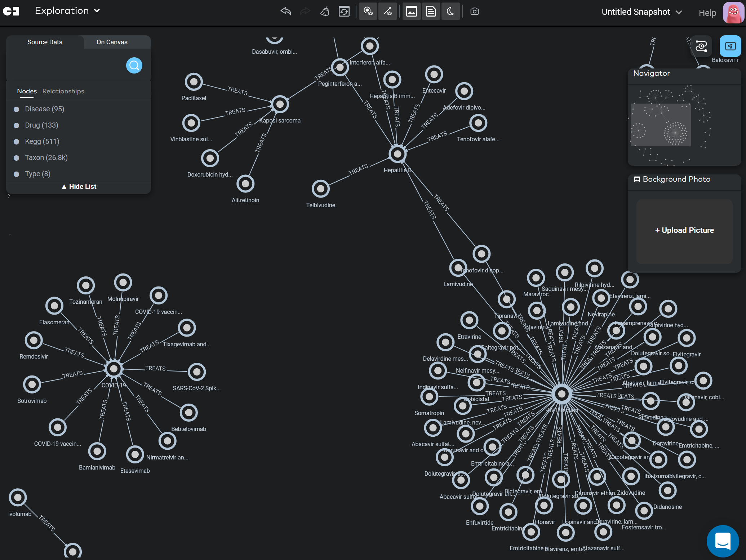
Task: Open the chat support bubble
Action: tap(723, 541)
